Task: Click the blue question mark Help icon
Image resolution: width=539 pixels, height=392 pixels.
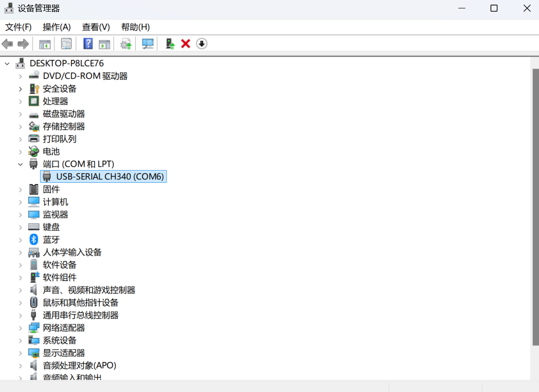Action: point(88,44)
